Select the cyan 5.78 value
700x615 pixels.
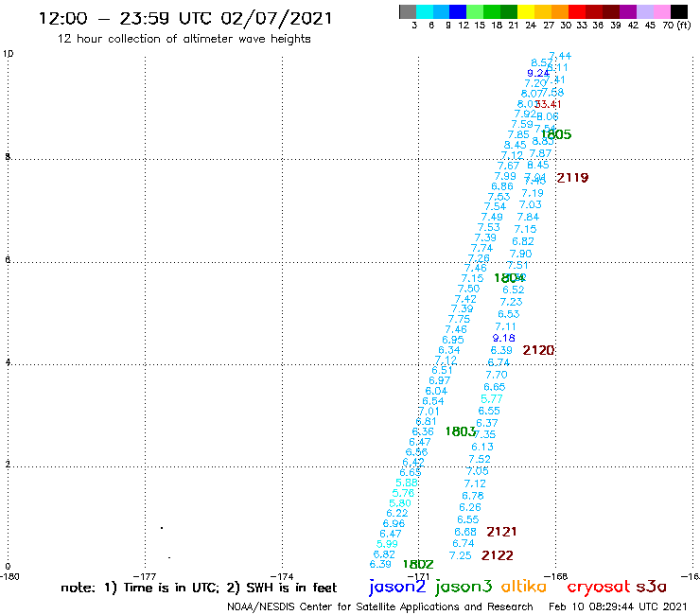click(x=403, y=493)
